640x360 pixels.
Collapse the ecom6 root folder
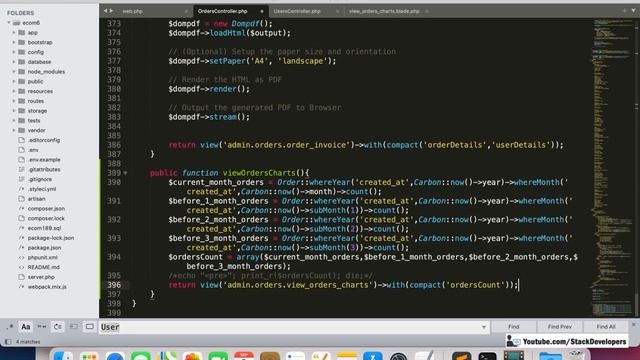[x=9, y=23]
